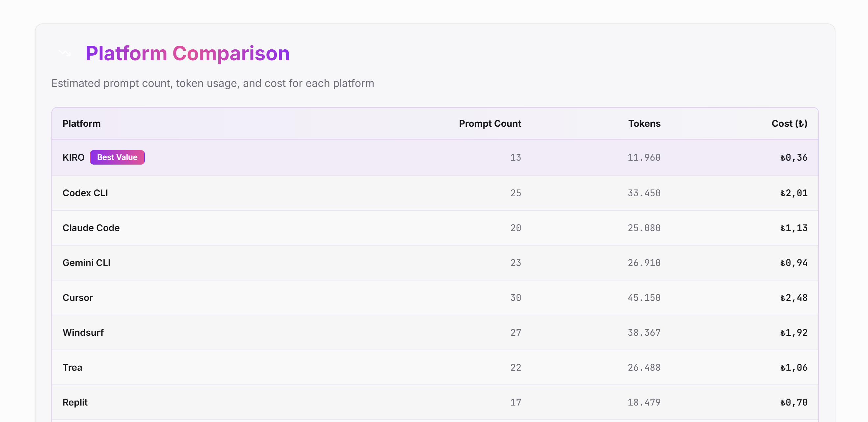
Task: Select the Replit row name
Action: 75,402
